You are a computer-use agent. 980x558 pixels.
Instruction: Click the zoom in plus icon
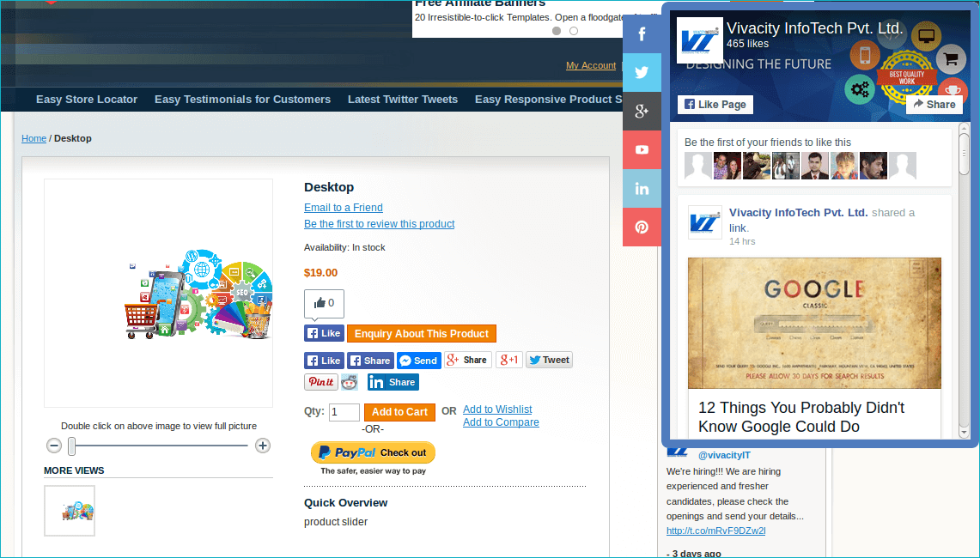tap(263, 446)
